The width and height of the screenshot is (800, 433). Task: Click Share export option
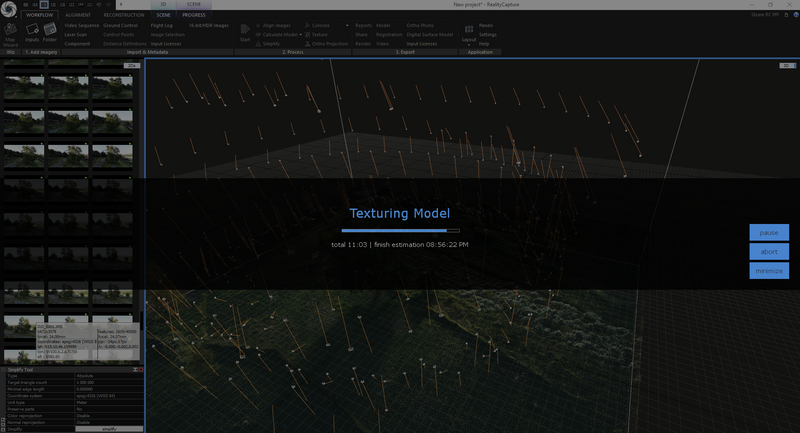(x=362, y=35)
